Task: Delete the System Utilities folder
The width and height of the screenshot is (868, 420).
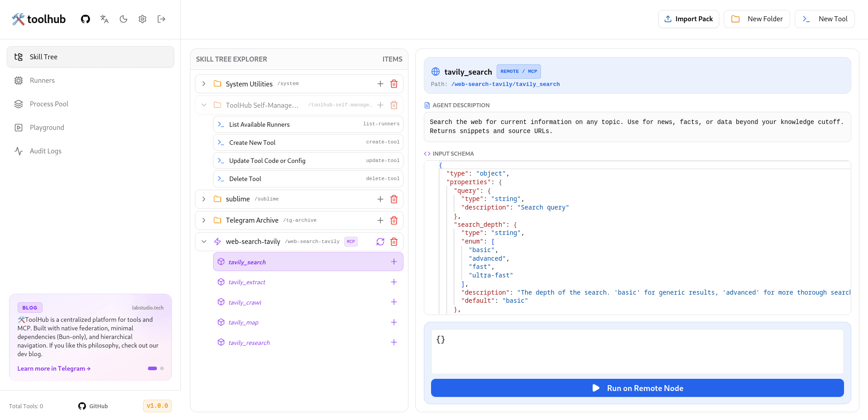Action: (x=394, y=84)
